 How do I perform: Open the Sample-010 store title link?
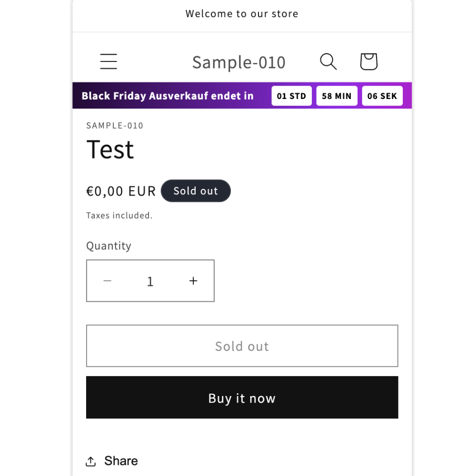point(239,62)
